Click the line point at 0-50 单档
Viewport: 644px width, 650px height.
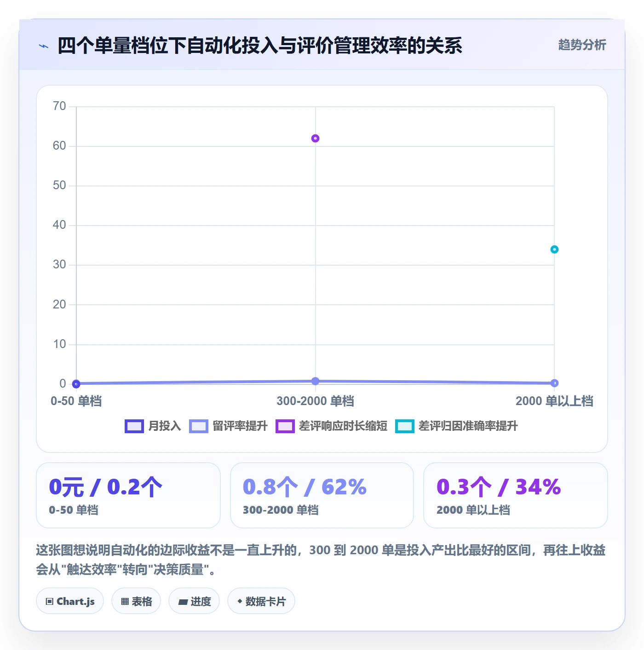(x=76, y=383)
